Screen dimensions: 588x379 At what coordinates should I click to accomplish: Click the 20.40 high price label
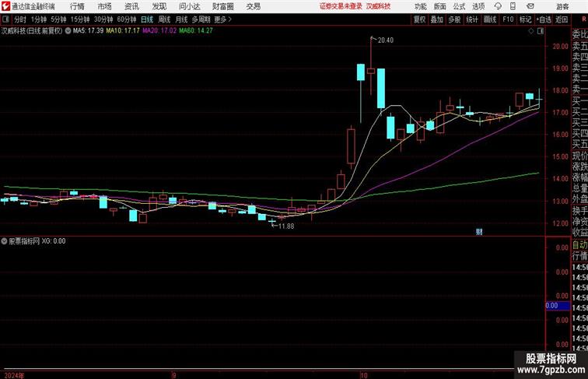(x=386, y=40)
